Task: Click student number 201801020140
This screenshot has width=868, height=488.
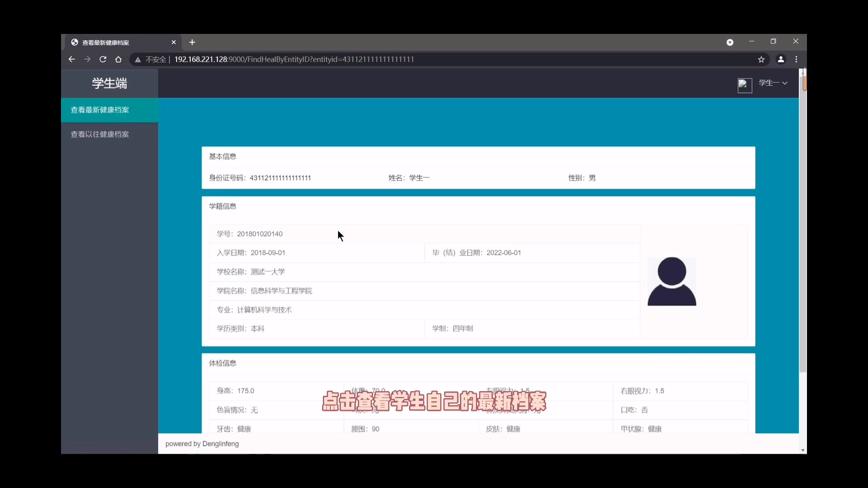Action: [x=260, y=234]
